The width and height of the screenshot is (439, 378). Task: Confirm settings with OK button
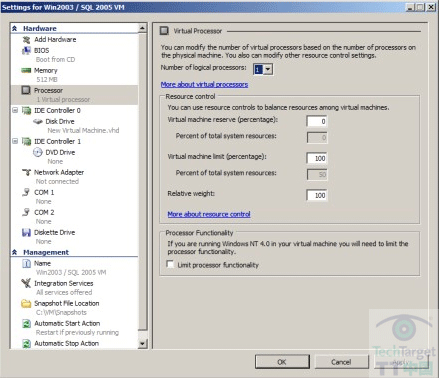click(282, 362)
